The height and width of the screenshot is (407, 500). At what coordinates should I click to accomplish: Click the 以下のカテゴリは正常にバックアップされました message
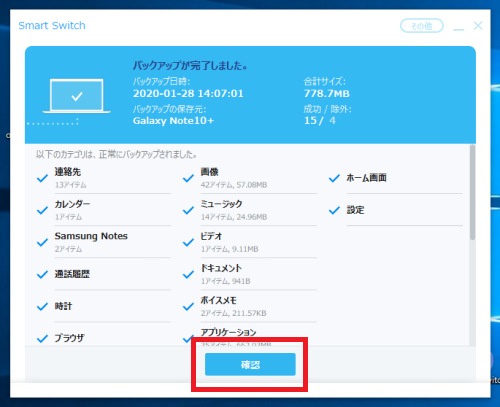click(x=116, y=154)
